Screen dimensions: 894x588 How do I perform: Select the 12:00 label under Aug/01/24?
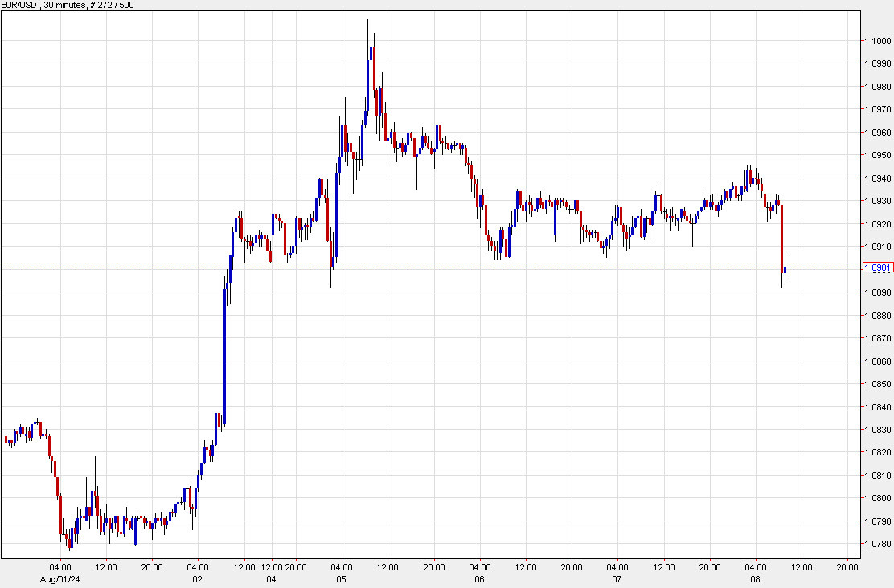pos(105,566)
